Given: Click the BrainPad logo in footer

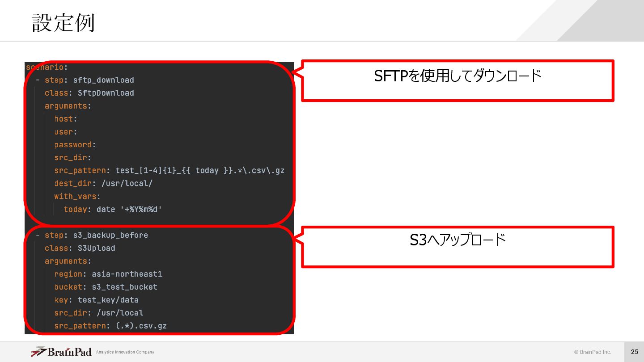Looking at the screenshot, I should point(61,352).
